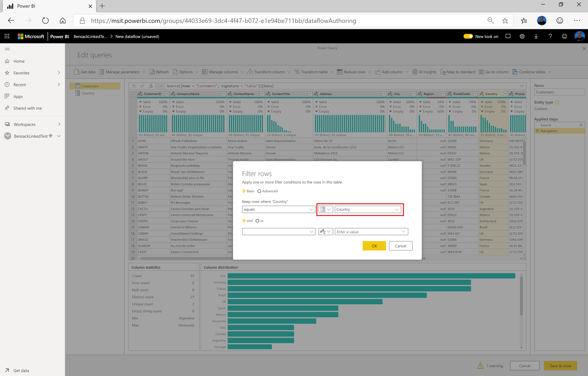Click BensackLinkedTe... breadcrumb link
This screenshot has height=376, width=588.
point(90,36)
